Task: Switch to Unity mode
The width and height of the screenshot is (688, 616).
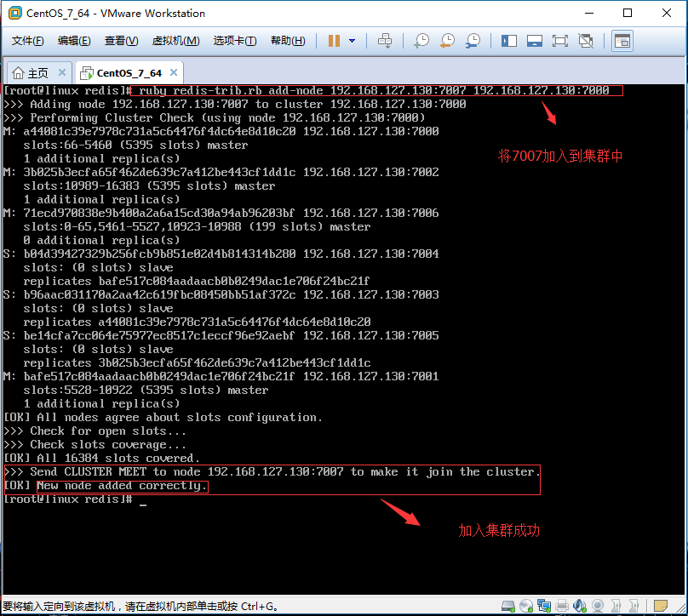Action: [x=586, y=41]
